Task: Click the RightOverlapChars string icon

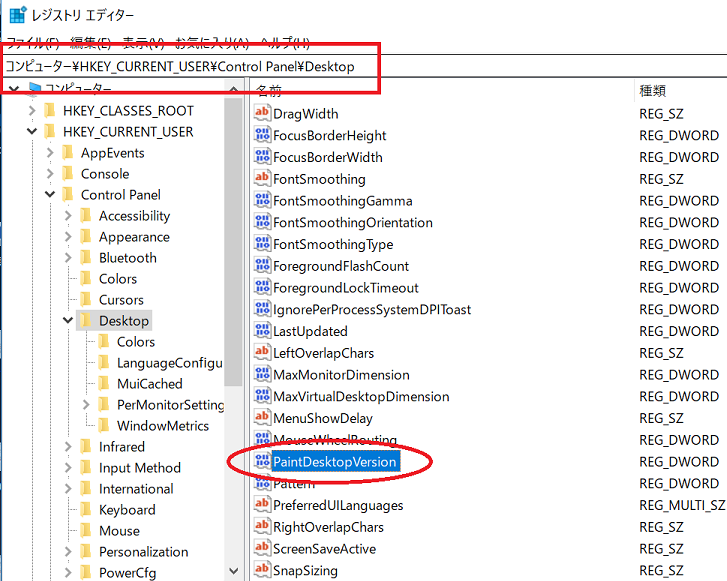Action: tap(262, 526)
